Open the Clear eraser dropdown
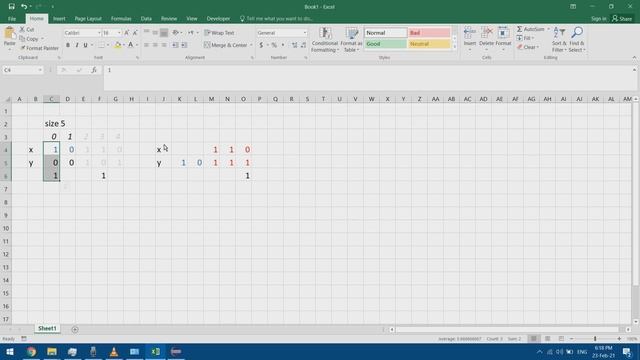640x360 pixels. 528,47
